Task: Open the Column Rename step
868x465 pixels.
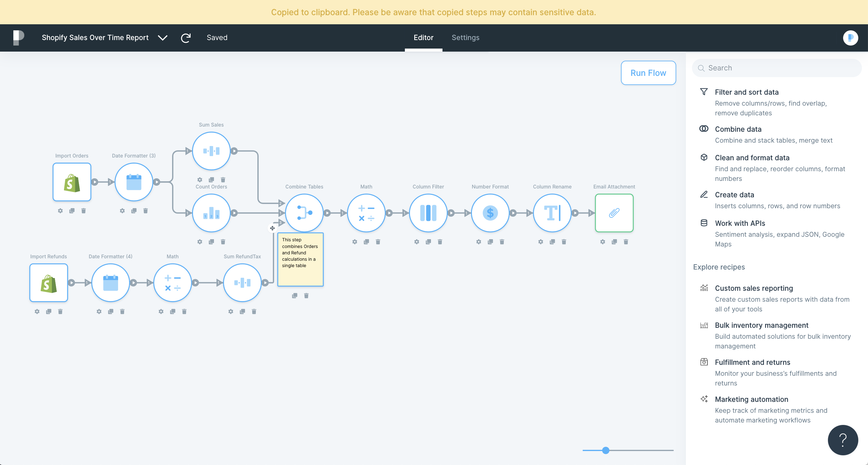Action: [x=552, y=213]
